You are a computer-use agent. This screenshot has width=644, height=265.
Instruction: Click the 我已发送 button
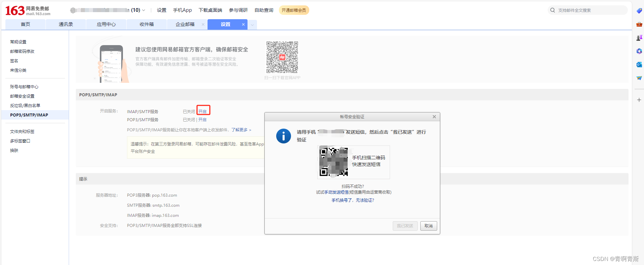[405, 226]
